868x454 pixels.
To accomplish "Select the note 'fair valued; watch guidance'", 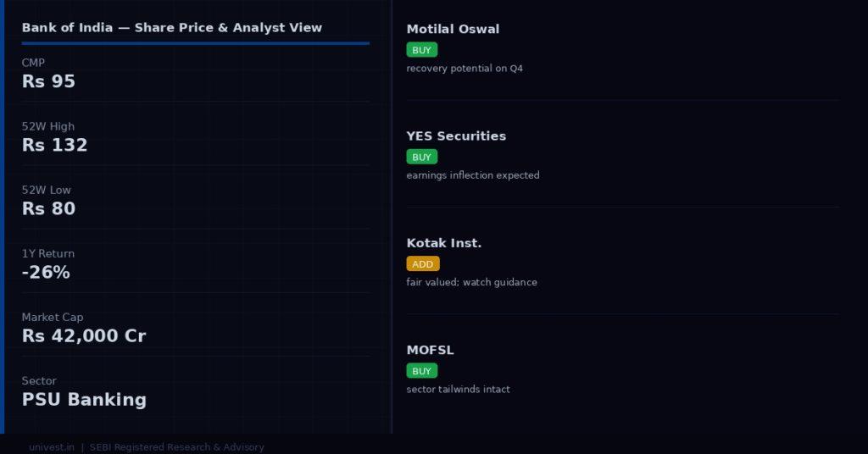I will (471, 283).
